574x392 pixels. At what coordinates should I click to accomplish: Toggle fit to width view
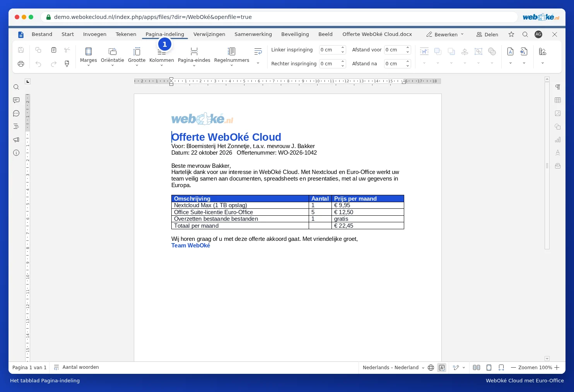501,368
